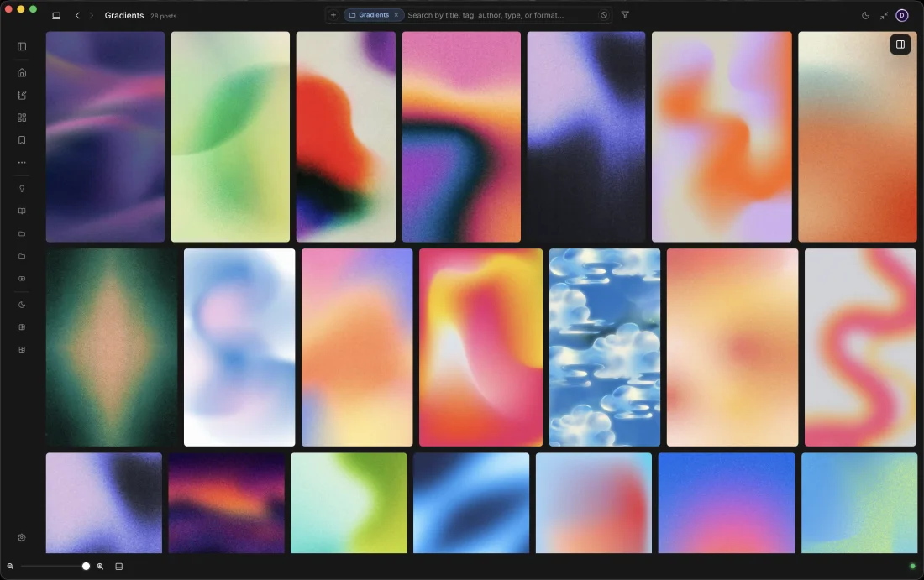Viewport: 924px width, 580px height.
Task: Open the lightbulb icon in sidebar
Action: click(22, 189)
